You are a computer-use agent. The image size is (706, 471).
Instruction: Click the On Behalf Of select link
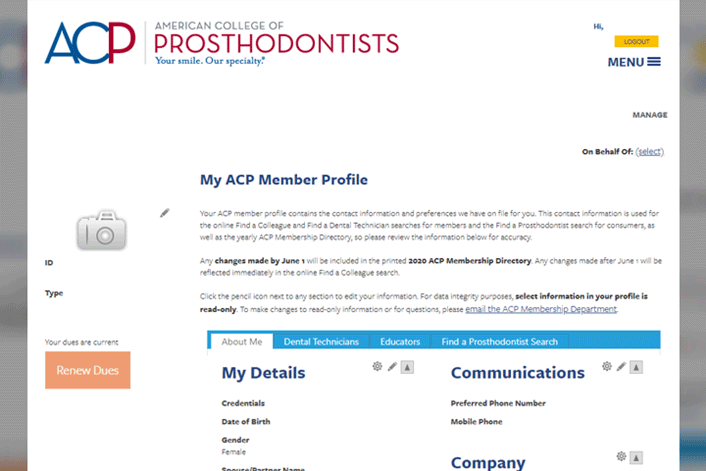tap(649, 152)
